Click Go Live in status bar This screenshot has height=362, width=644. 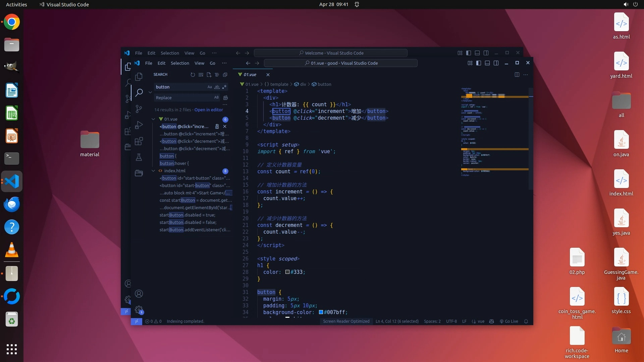pos(509,321)
